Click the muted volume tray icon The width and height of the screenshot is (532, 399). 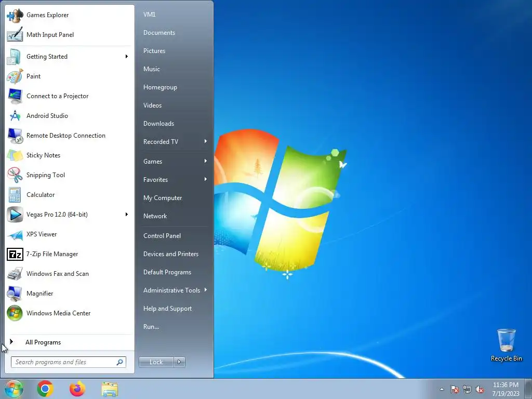coord(480,389)
